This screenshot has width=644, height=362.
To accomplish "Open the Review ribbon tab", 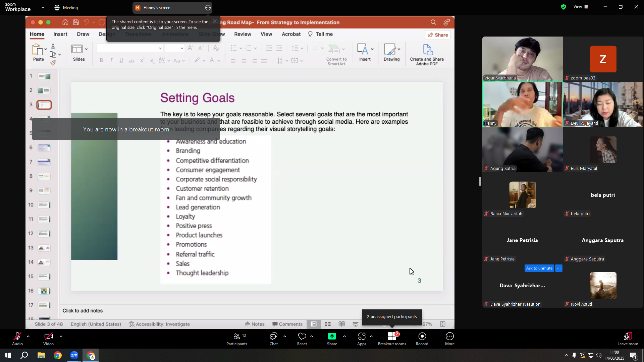I will (243, 34).
